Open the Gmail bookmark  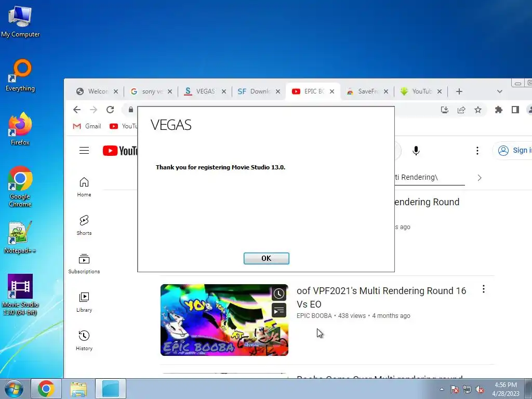coord(87,126)
